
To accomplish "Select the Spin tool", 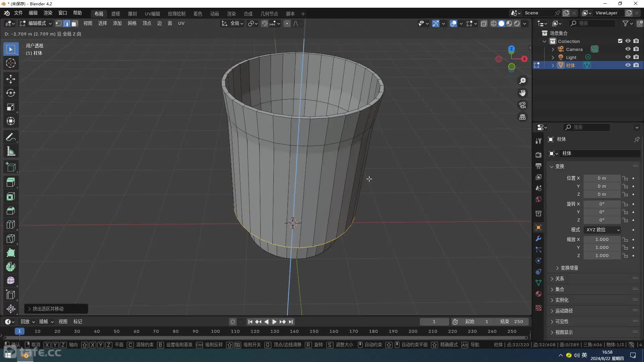I will point(11,267).
